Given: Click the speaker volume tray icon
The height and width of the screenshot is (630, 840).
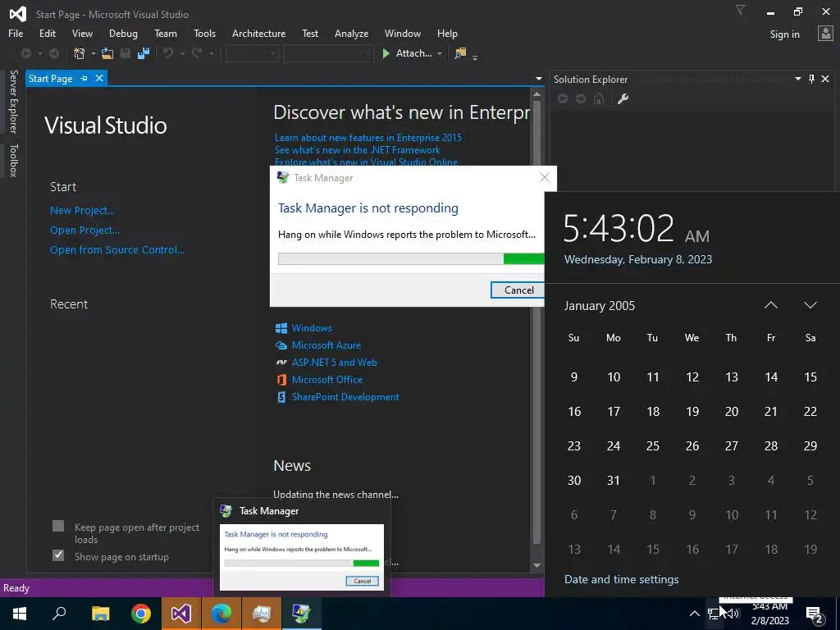Looking at the screenshot, I should point(734,614).
